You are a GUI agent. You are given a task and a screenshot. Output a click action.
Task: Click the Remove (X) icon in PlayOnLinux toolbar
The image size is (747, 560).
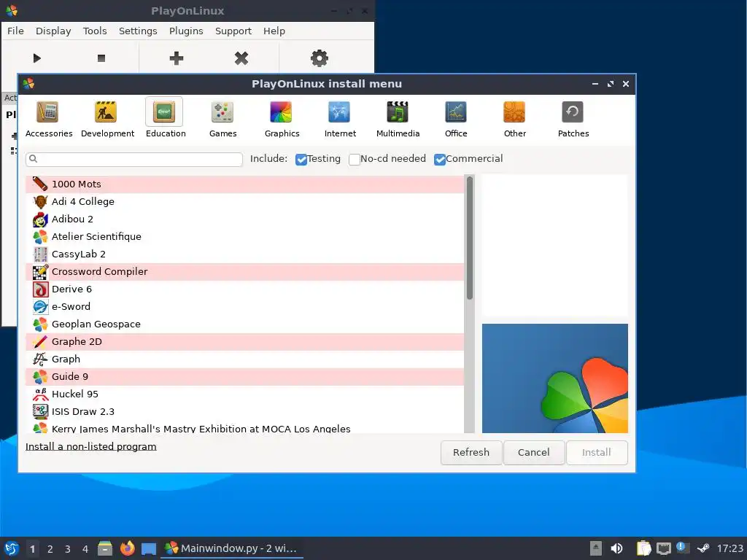point(241,58)
